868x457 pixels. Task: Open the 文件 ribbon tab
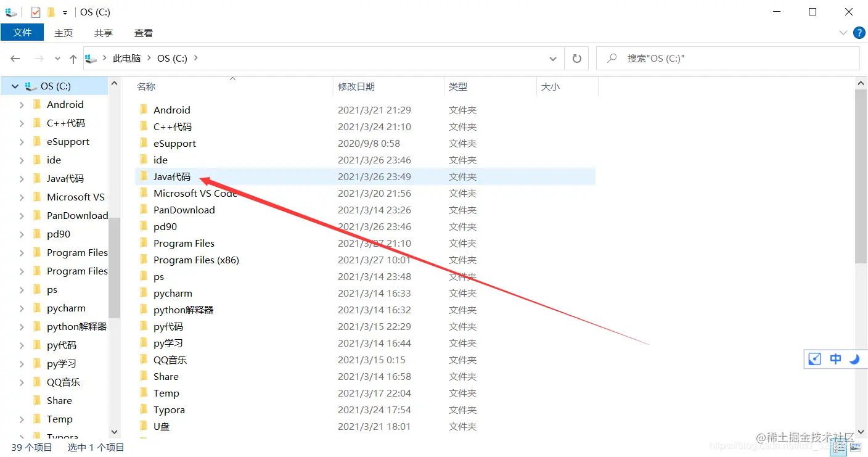22,33
